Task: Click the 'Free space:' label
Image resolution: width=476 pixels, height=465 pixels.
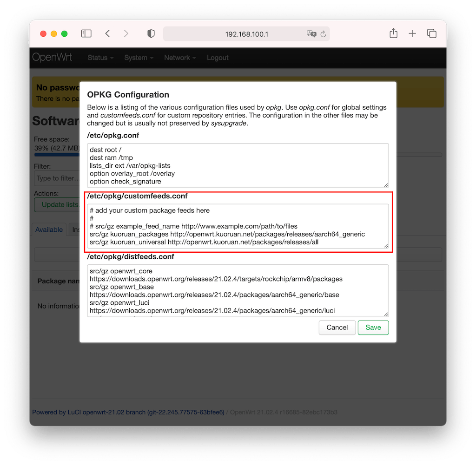Action: click(x=52, y=139)
